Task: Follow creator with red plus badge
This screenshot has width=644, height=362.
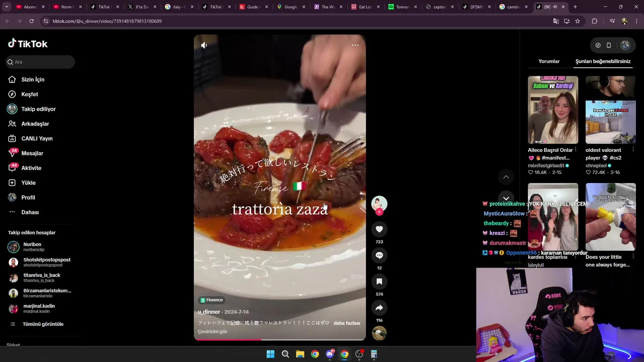Action: pos(379,212)
